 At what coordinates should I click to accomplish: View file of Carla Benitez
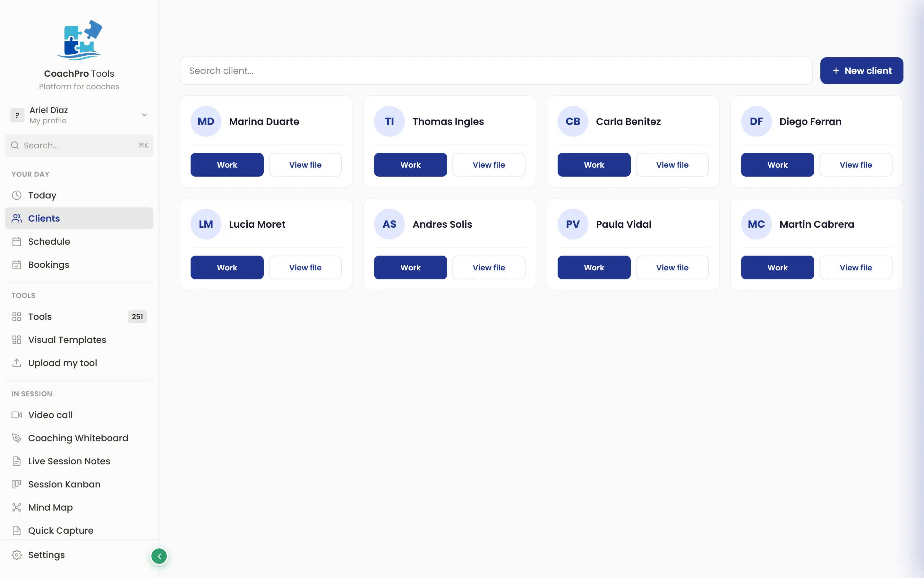[672, 165]
